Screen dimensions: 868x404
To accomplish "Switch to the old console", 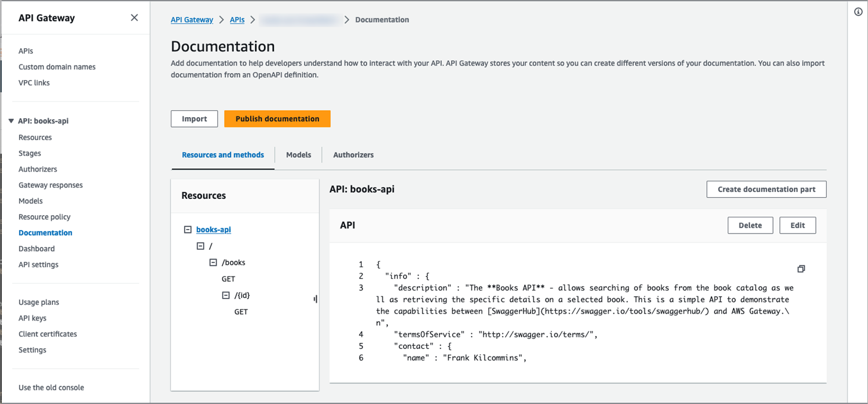I will 51,387.
